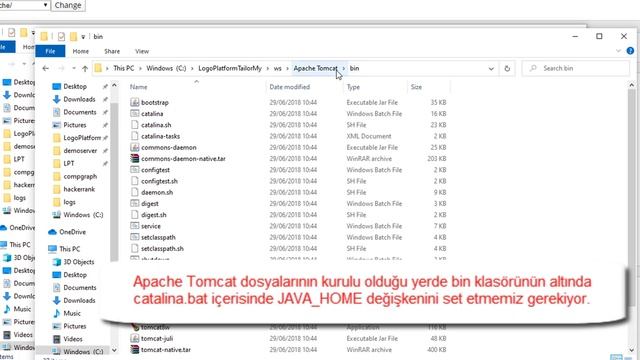Viewport: 640px width, 360px height.
Task: Select the service batch file icon
Action: coord(134,226)
